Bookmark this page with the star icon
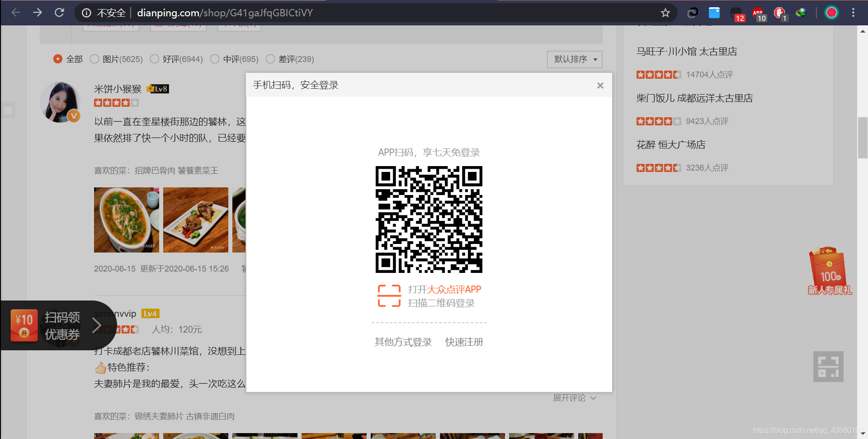Viewport: 868px width, 439px height. tap(665, 13)
